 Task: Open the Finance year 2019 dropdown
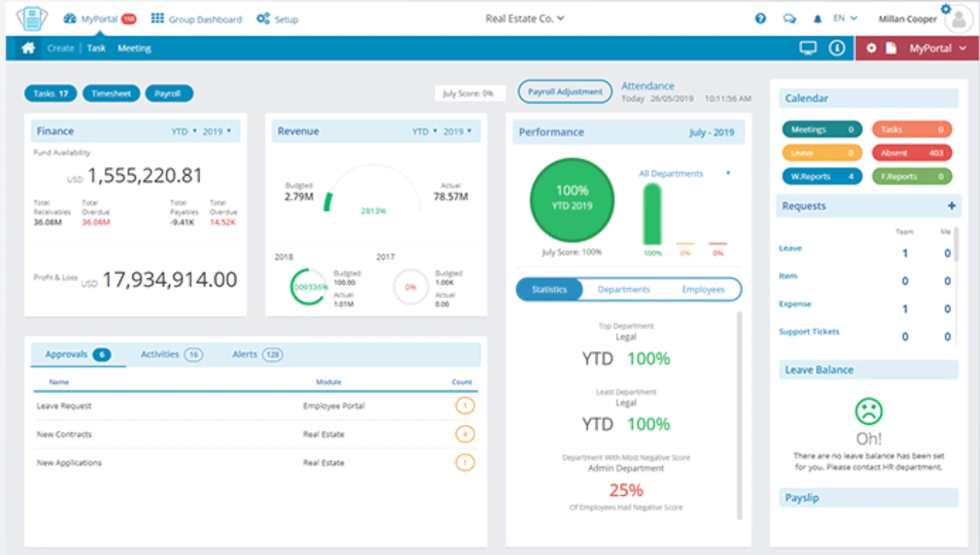pyautogui.click(x=217, y=132)
